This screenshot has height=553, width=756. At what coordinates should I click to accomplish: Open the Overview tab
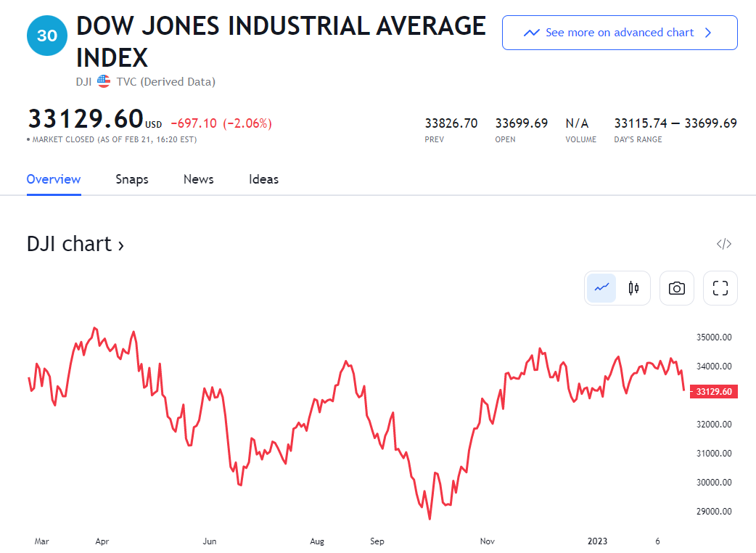pyautogui.click(x=54, y=179)
